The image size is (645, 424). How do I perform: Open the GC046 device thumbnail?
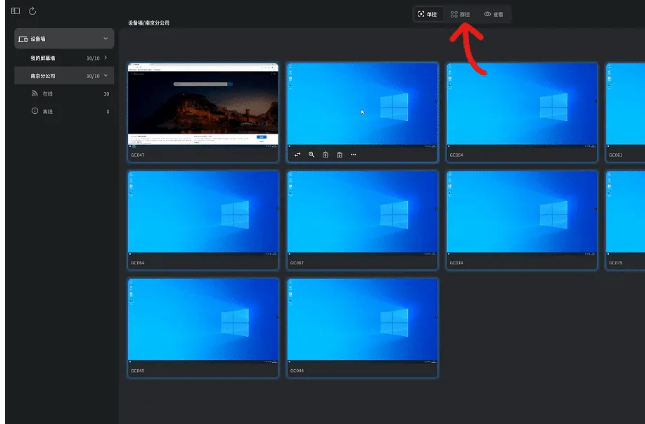(x=362, y=321)
